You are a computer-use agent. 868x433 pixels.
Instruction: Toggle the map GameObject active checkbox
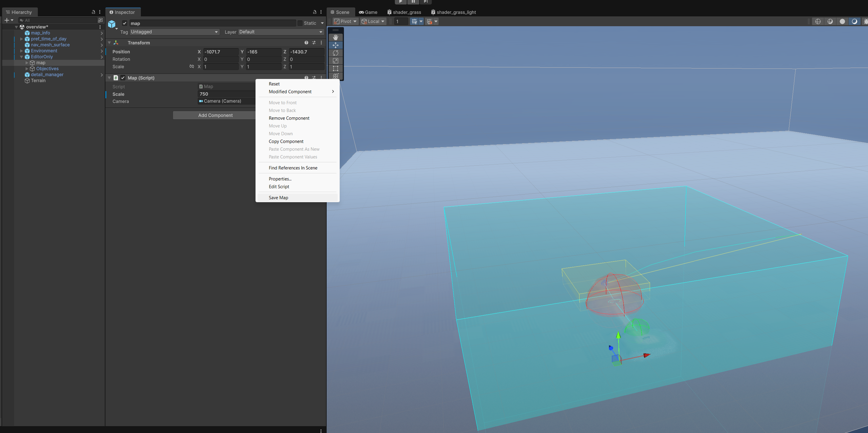[125, 23]
